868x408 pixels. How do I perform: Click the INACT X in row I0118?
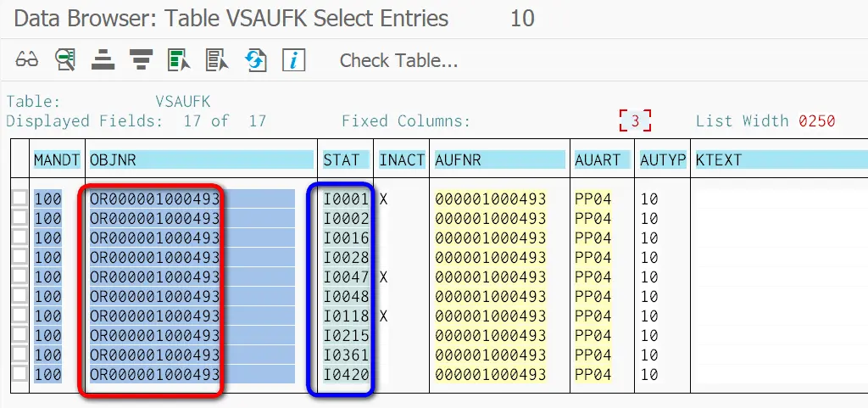[384, 316]
